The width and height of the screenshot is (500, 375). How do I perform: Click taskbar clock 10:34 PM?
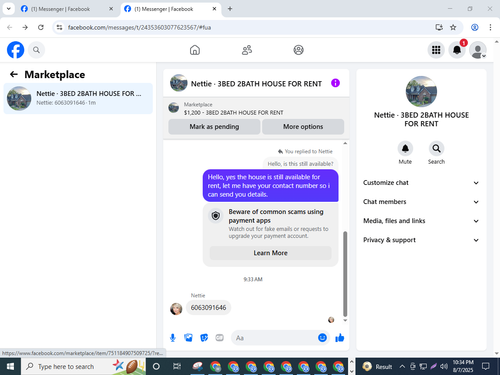tap(463, 366)
